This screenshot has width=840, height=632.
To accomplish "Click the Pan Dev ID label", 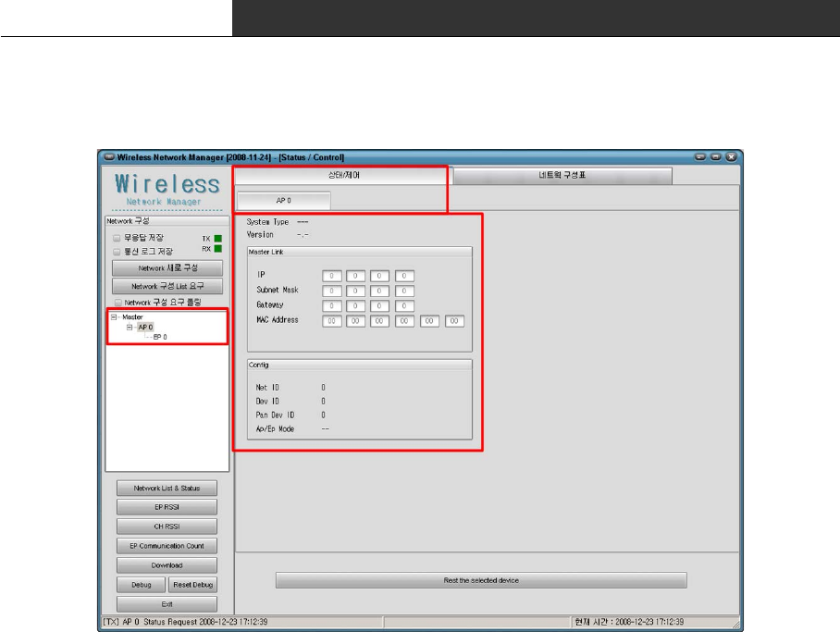I will pyautogui.click(x=275, y=415).
